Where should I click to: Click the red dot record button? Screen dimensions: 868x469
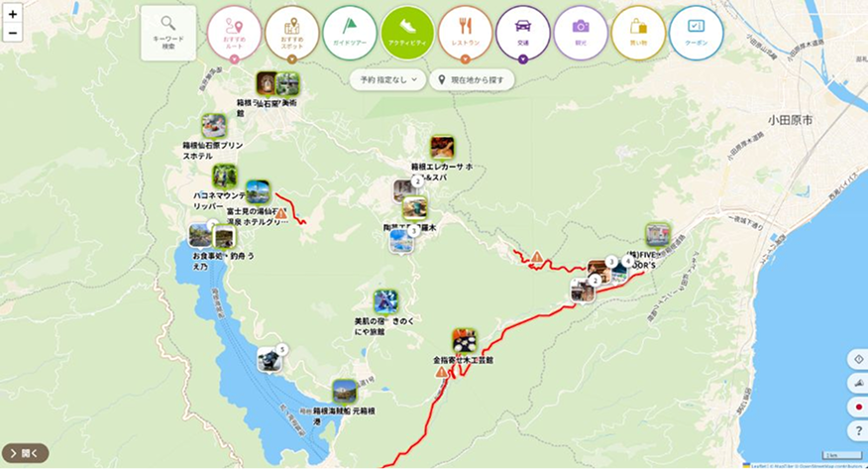[859, 407]
